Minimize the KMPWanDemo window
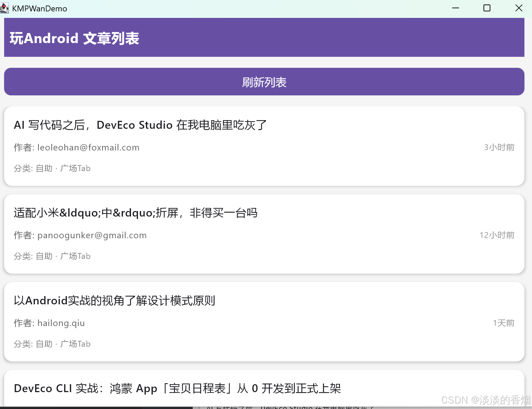This screenshot has height=409, width=532. coord(456,8)
